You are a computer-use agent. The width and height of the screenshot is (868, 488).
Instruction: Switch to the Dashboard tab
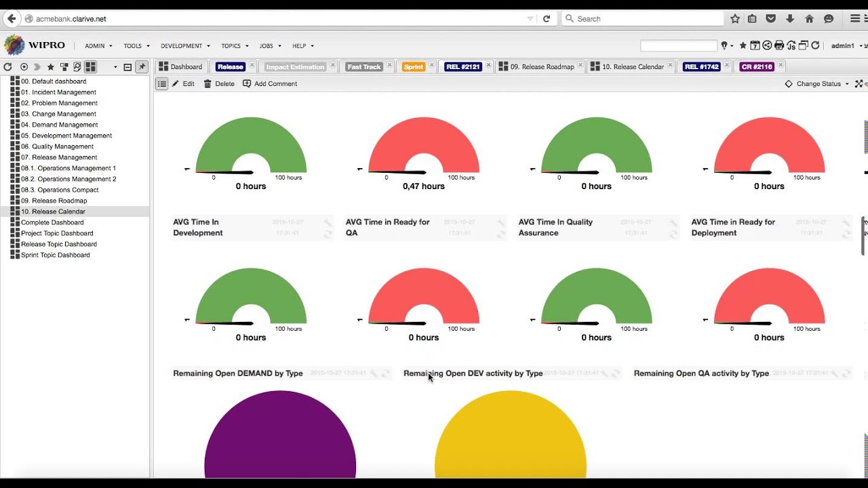click(180, 67)
